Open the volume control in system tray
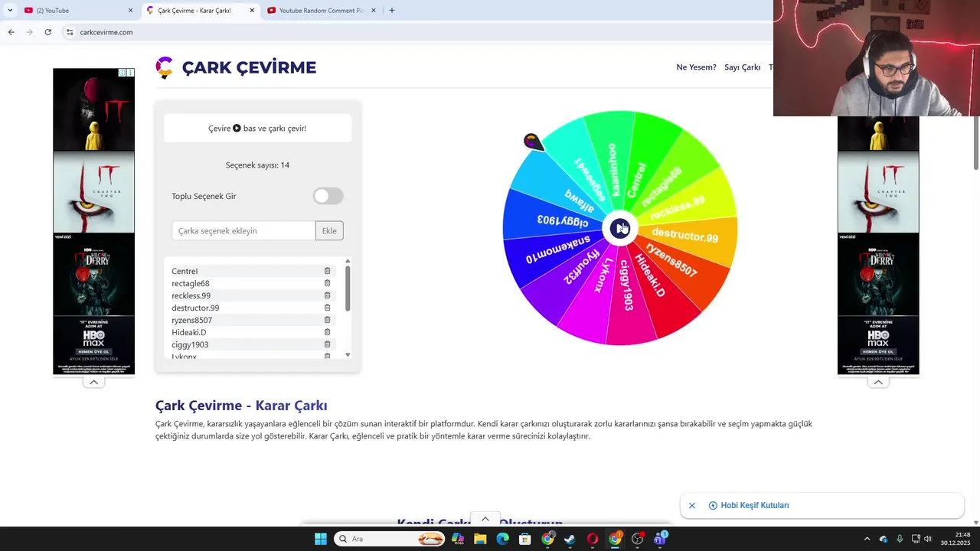 928,539
